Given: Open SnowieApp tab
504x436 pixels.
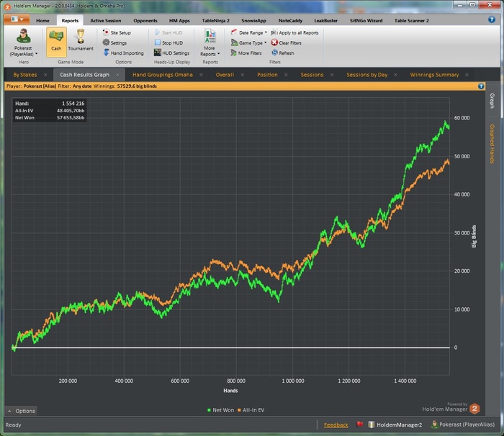Looking at the screenshot, I should point(253,21).
